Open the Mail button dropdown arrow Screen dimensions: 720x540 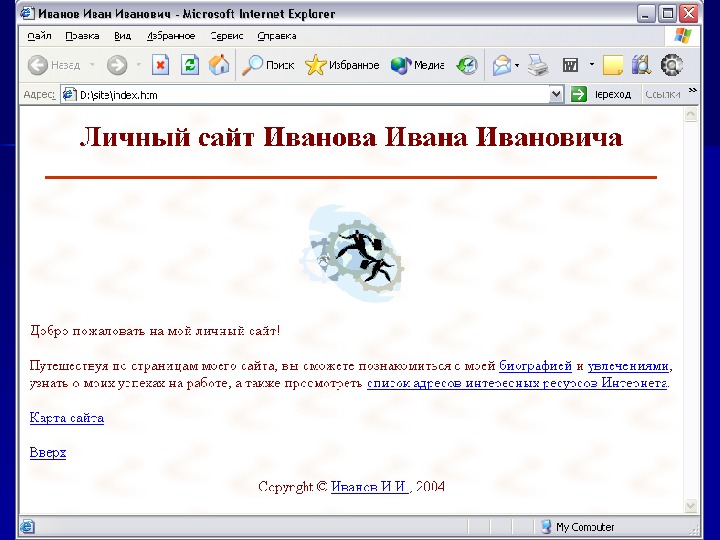coord(517,65)
